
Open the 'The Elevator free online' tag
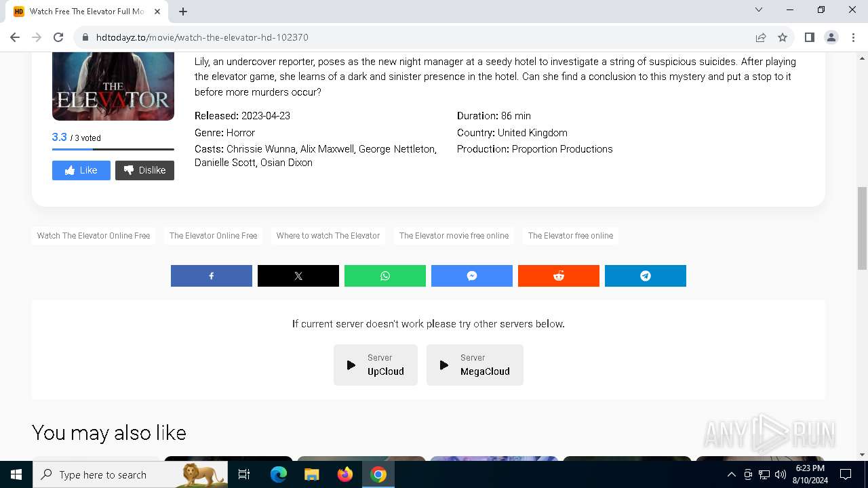[570, 236]
